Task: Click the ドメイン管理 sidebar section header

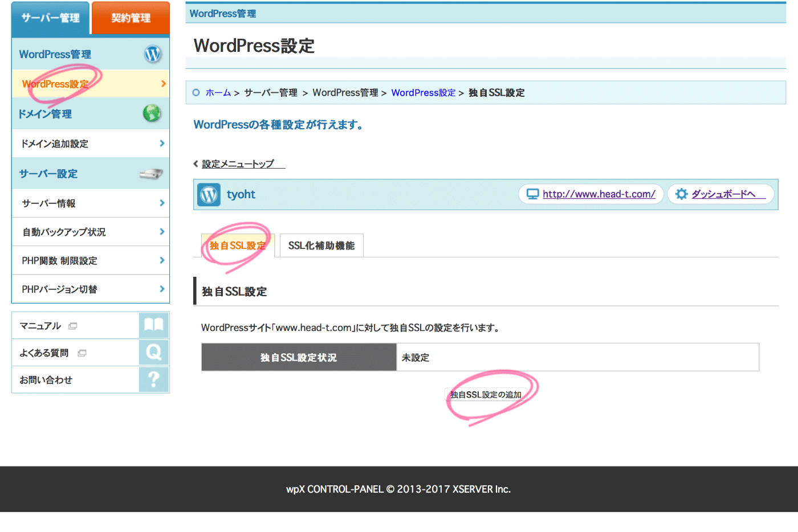Action: click(x=91, y=113)
